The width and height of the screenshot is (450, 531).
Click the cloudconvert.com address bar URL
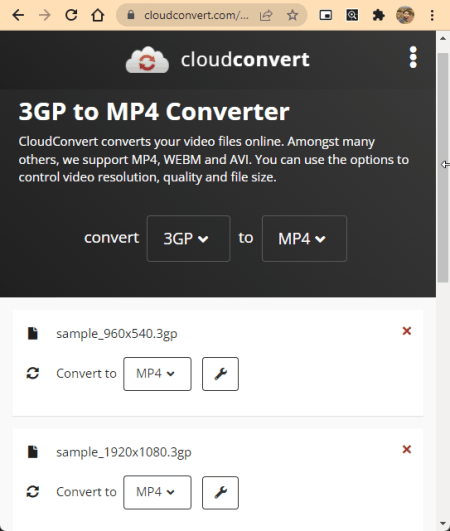click(x=196, y=15)
